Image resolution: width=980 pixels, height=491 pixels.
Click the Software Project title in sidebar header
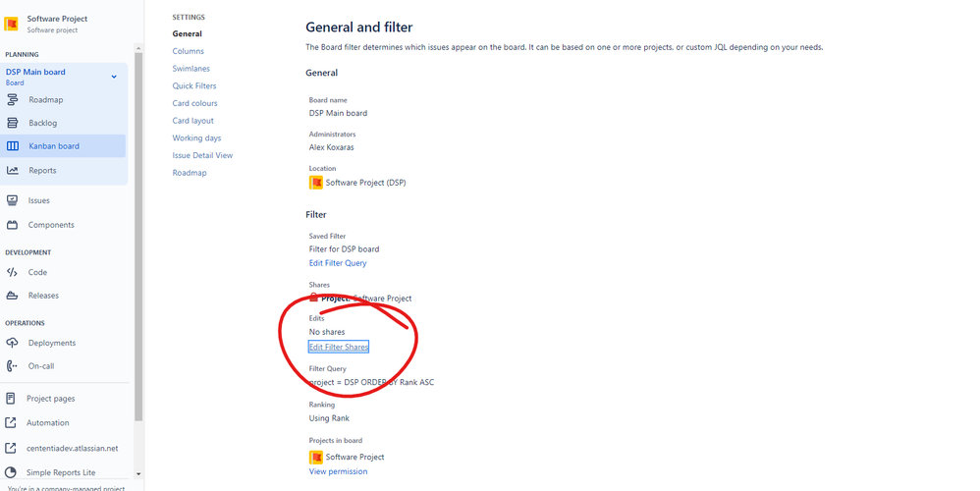pyautogui.click(x=57, y=19)
